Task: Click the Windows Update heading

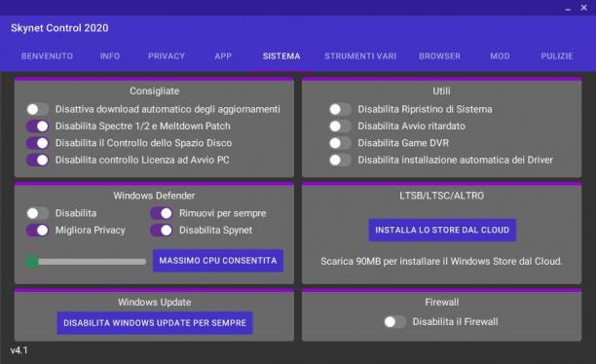Action: click(x=154, y=303)
